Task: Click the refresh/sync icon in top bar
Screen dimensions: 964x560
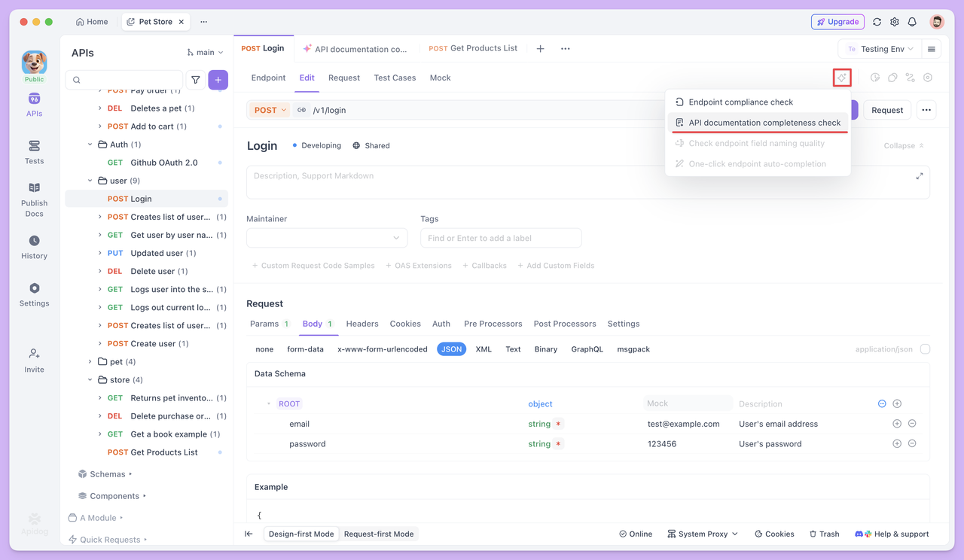Action: click(877, 22)
